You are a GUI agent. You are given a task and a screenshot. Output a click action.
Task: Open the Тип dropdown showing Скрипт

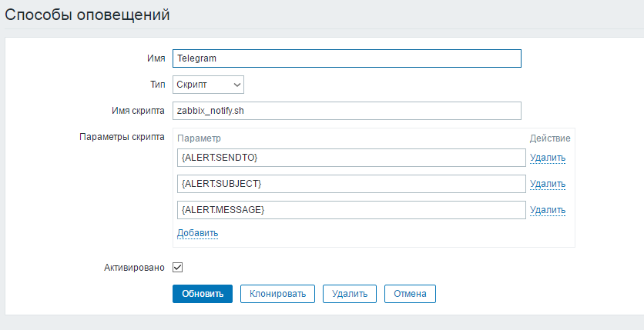coord(208,84)
